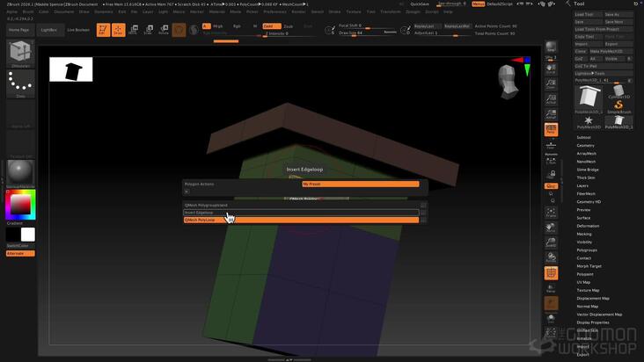Open the Zplugin menu
Viewport: 644px width, 362px height.
tap(413, 12)
